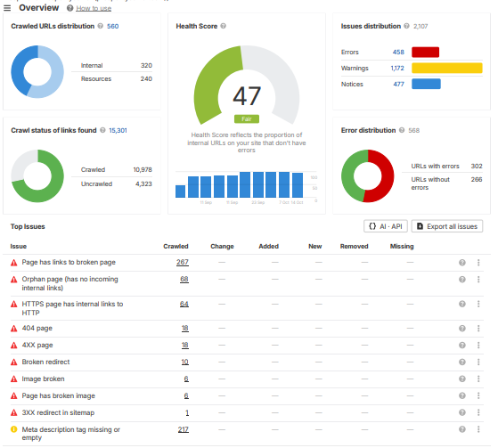Click help icon next to Health Score
This screenshot has height=448, width=498.
pyautogui.click(x=224, y=26)
